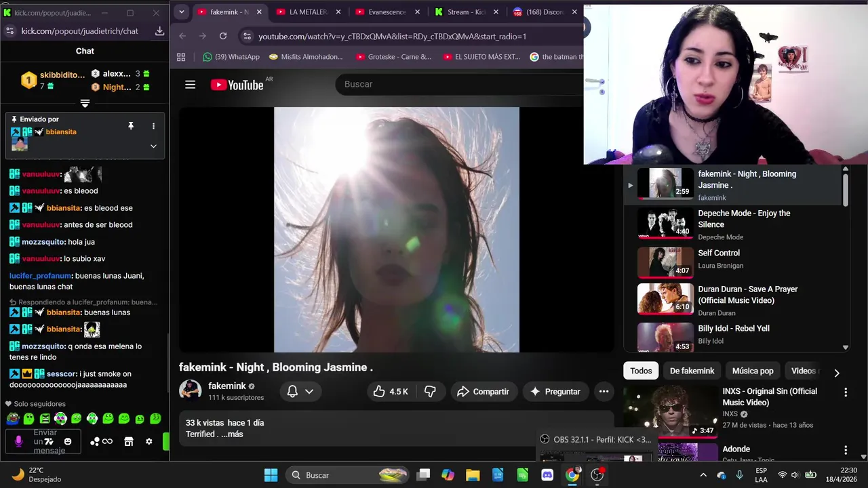Open Groteske - Carne bookmark

point(393,57)
